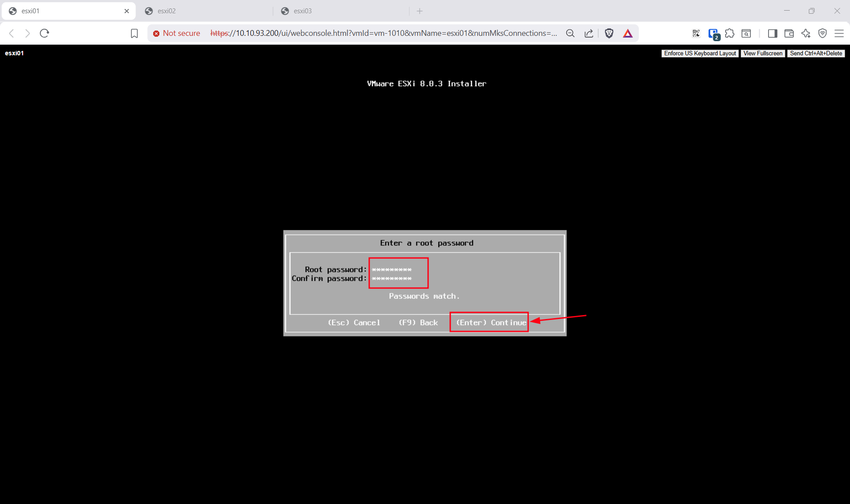Go back using the browser back arrow
This screenshot has width=850, height=504.
pyautogui.click(x=12, y=33)
